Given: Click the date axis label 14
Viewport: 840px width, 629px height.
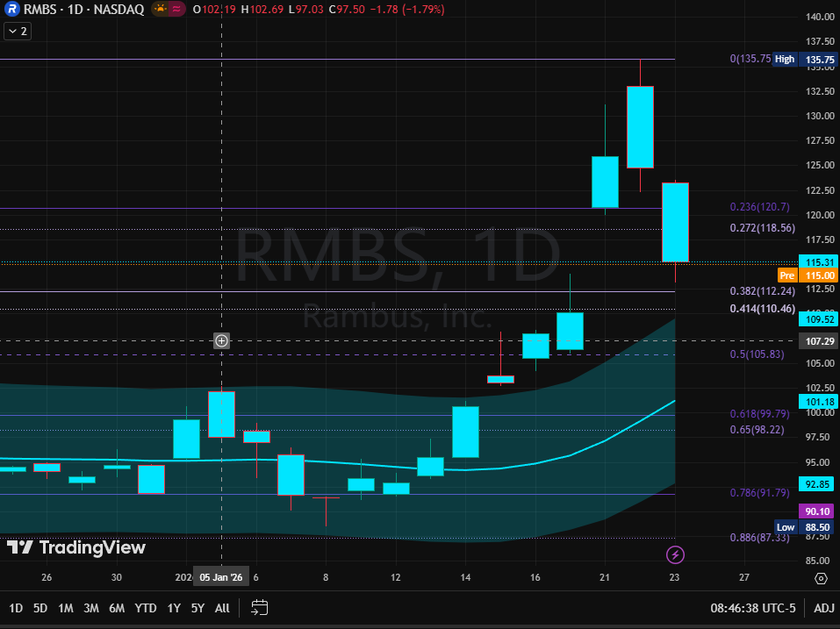Looking at the screenshot, I should coord(465,577).
